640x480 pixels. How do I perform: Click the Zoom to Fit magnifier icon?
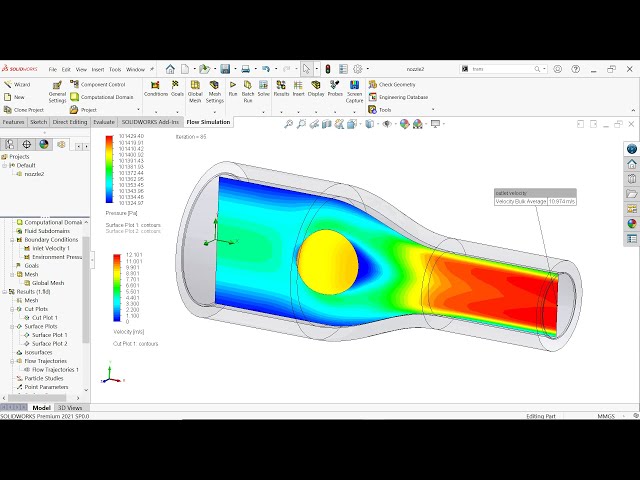click(288, 124)
